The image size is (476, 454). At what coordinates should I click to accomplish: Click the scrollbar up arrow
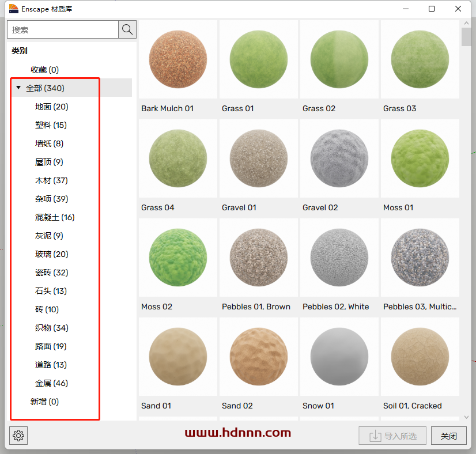(466, 23)
